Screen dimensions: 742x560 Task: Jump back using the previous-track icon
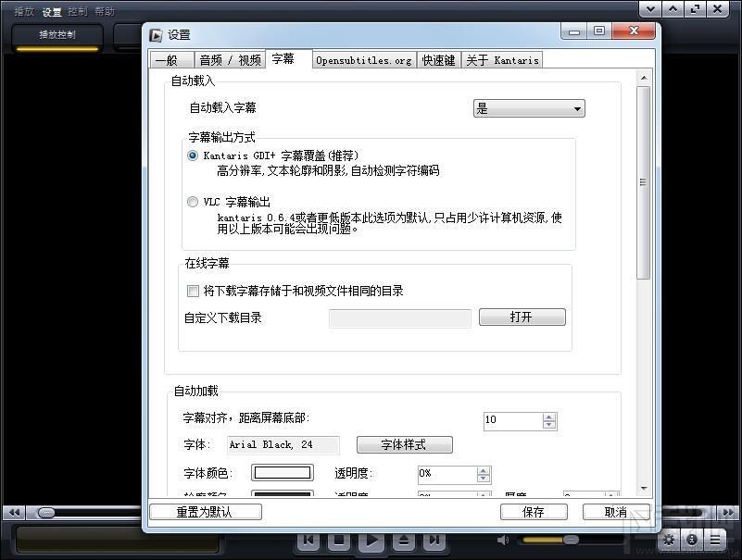(308, 540)
